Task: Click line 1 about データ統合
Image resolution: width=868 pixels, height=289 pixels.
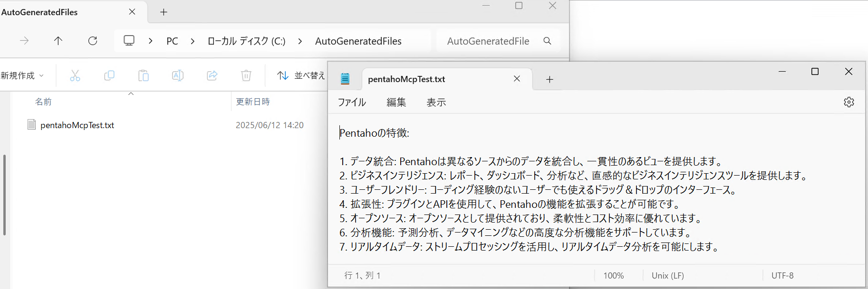Action: (531, 161)
